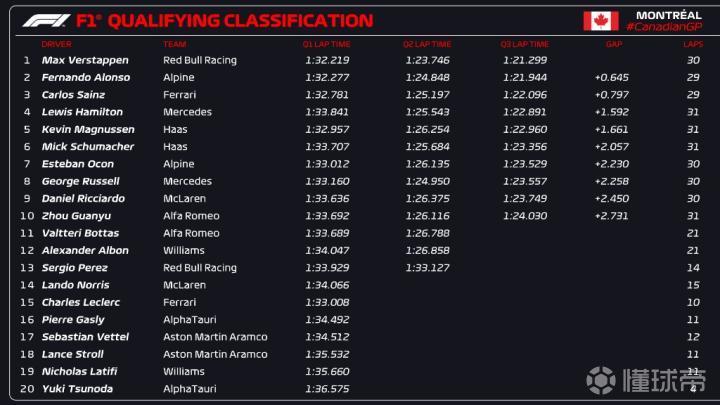Click the F1 Qualifying Classification title
This screenshot has width=720, height=405.
(x=240, y=21)
